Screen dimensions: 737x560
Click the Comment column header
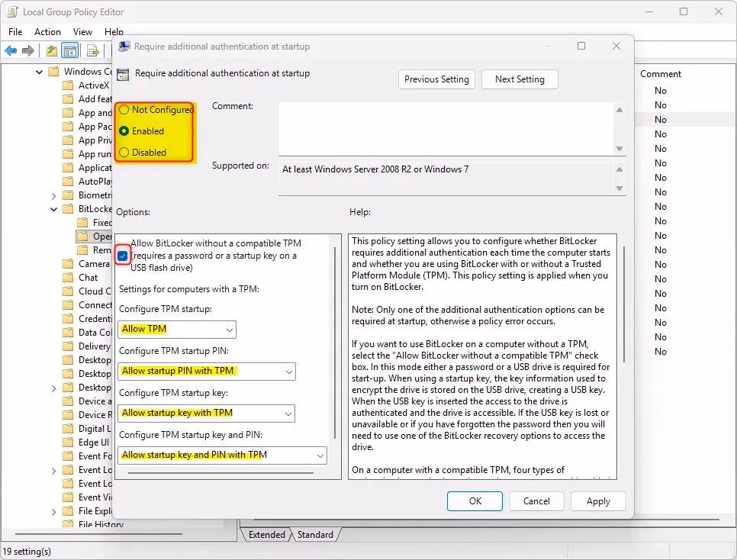661,74
